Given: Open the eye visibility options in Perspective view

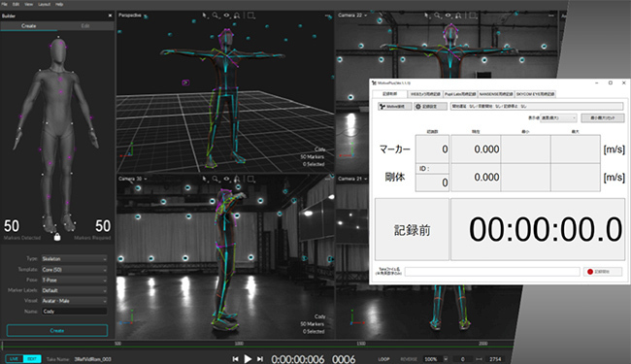Looking at the screenshot, I should (x=226, y=16).
